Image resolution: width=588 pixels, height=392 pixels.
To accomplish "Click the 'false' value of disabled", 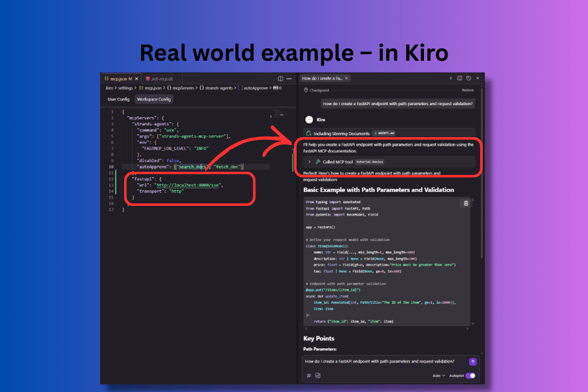I will coord(173,161).
